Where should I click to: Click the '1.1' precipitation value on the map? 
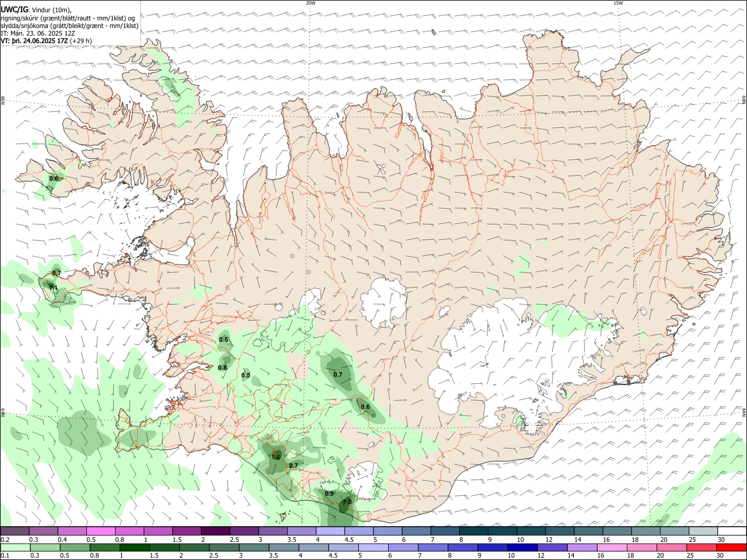[53, 288]
